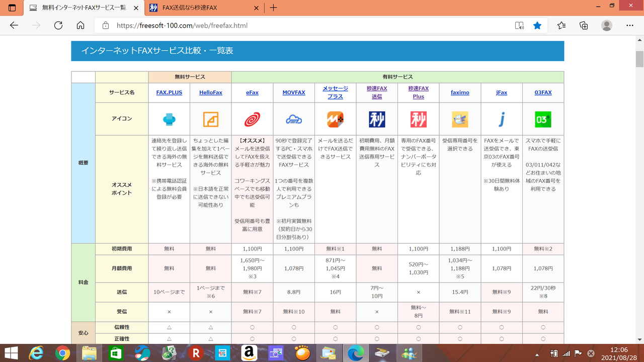This screenshot has width=644, height=362.
Task: Open the 秒速FAX Plus link
Action: coord(419,93)
